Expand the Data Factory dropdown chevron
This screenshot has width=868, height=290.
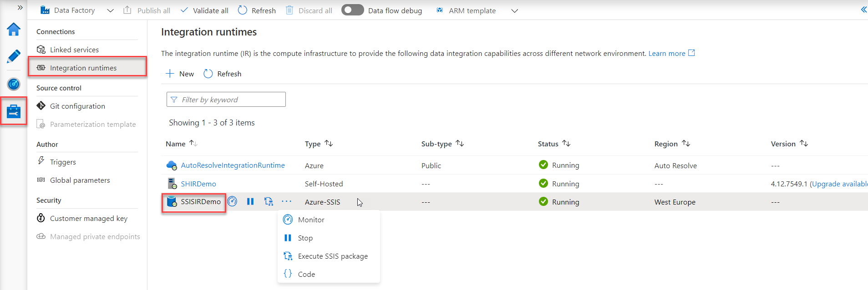pos(110,10)
